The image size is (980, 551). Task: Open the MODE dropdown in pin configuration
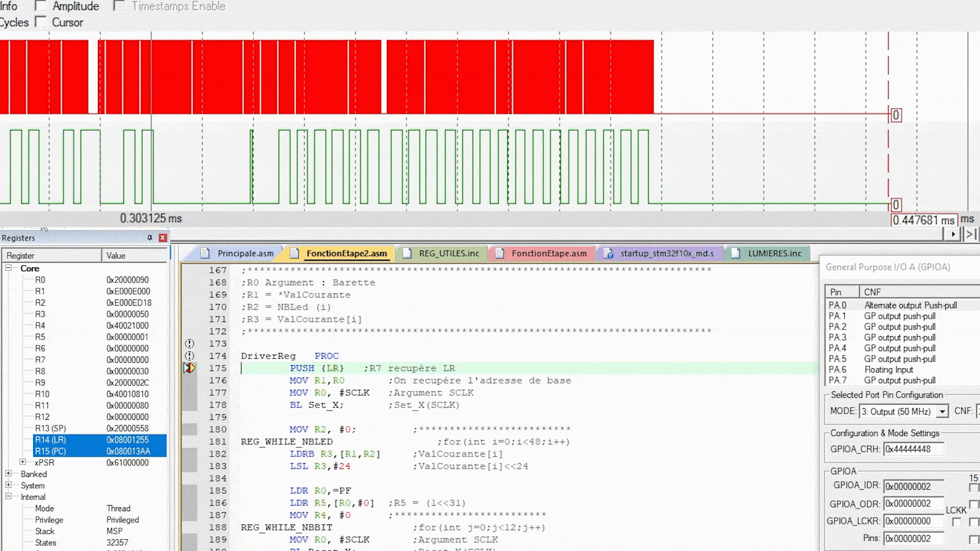coord(942,411)
